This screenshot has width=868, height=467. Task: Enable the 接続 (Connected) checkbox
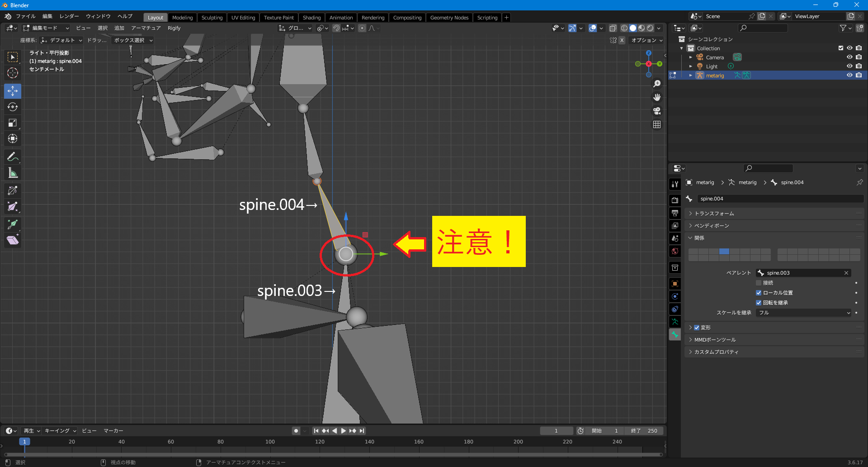click(x=759, y=283)
